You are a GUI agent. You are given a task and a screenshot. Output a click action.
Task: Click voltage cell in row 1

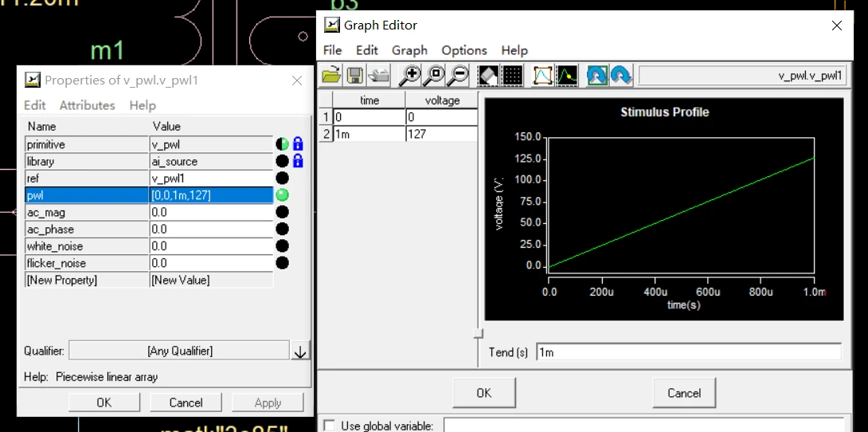point(441,117)
